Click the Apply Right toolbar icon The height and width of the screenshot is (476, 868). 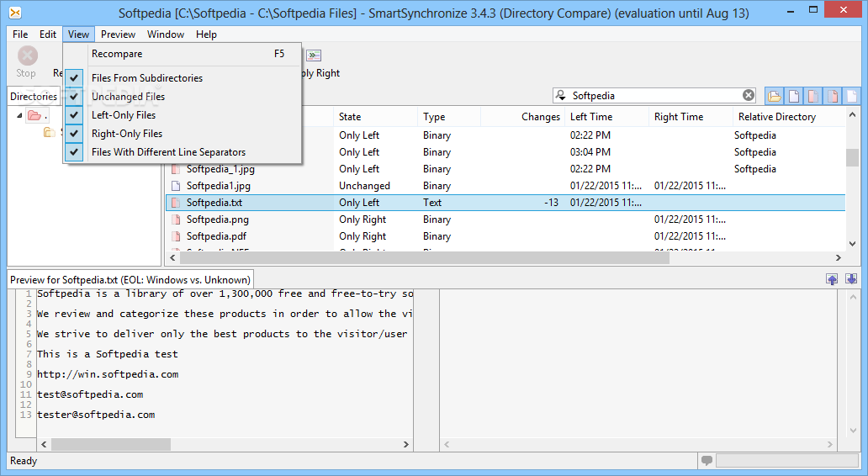(314, 56)
